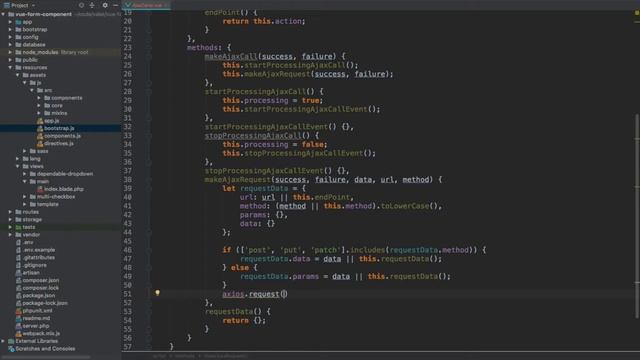Collapse the views folder

pos(18,166)
